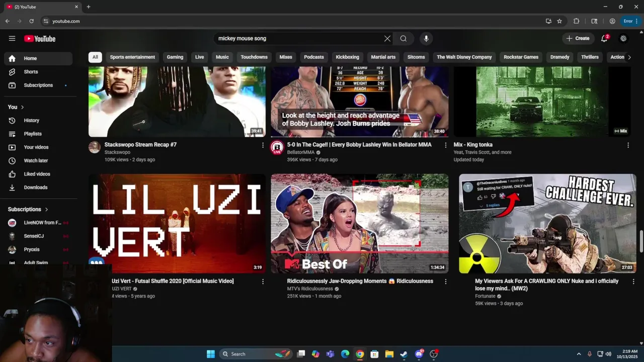
Task: Open watch History
Action: 38,121
